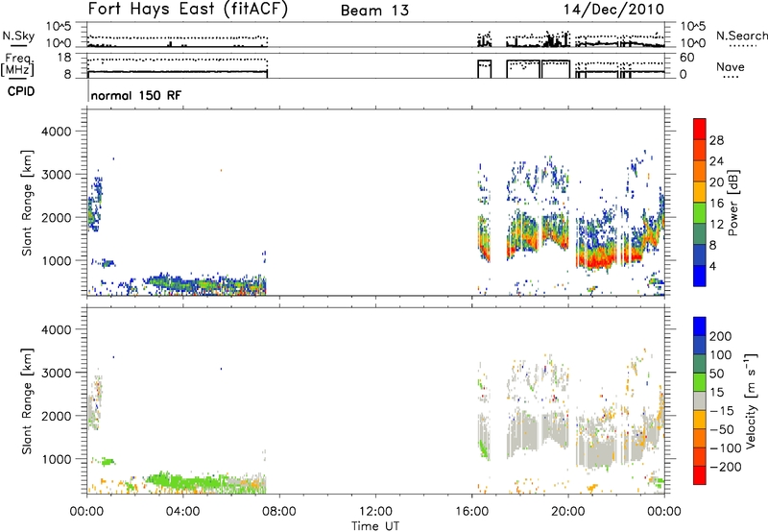The width and height of the screenshot is (768, 532).
Task: Click the '20:00' time tick label
Action: point(567,512)
